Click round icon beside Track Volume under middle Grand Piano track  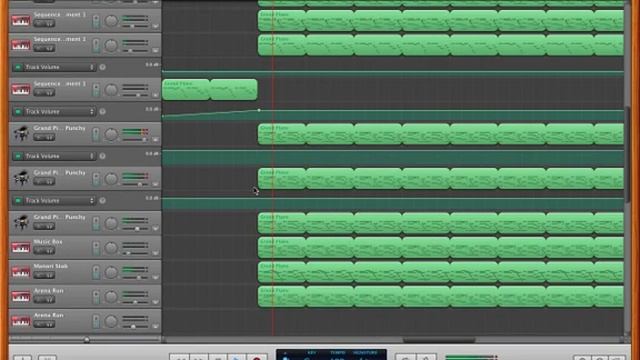pos(102,200)
